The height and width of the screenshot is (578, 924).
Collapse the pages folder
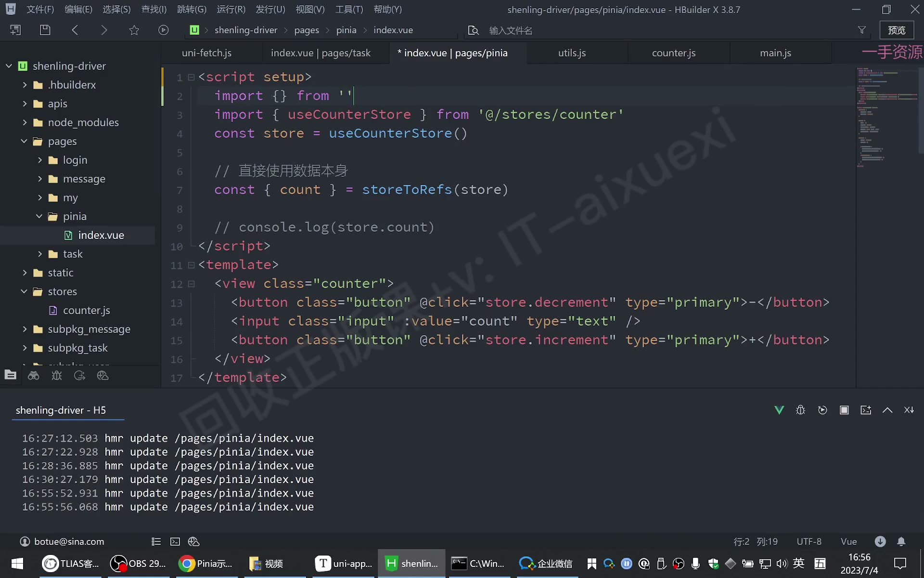pos(25,141)
